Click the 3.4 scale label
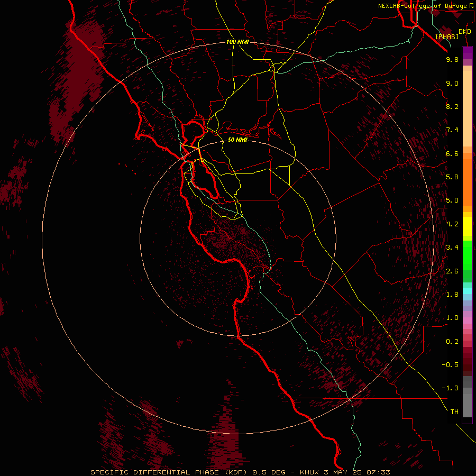Screen dimensions: 476x476 click(x=452, y=248)
